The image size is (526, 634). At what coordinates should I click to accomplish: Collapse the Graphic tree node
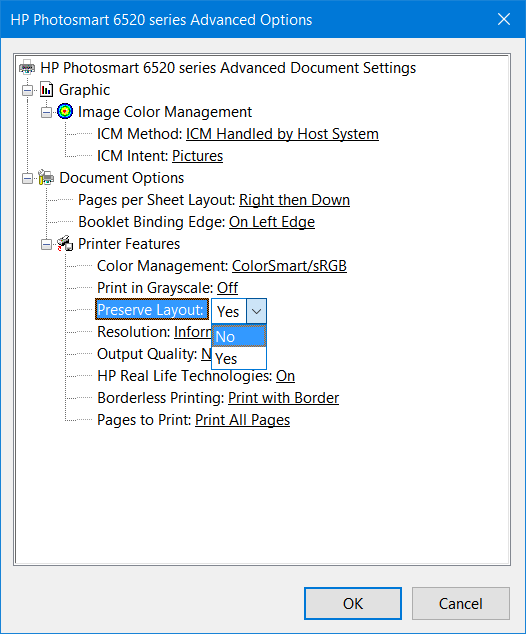27,90
